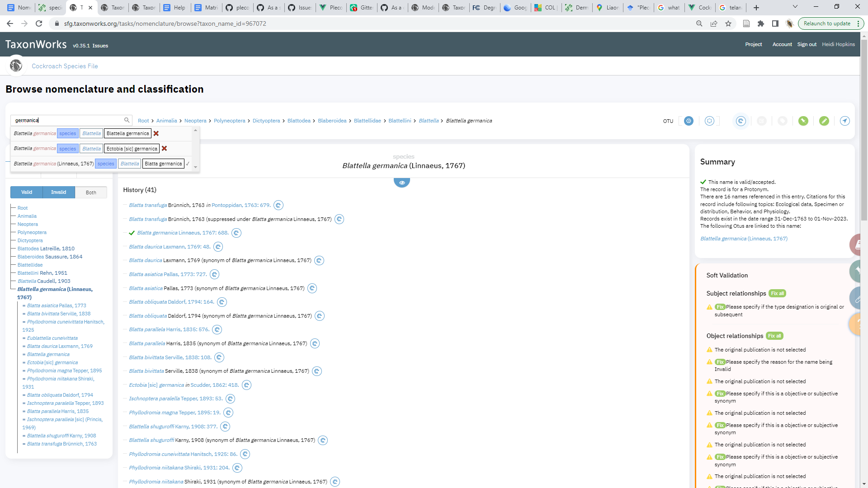868x488 pixels.
Task: Open the pinwheel icon beside Blatta transfuga Brünnich, 1763
Action: click(x=278, y=205)
